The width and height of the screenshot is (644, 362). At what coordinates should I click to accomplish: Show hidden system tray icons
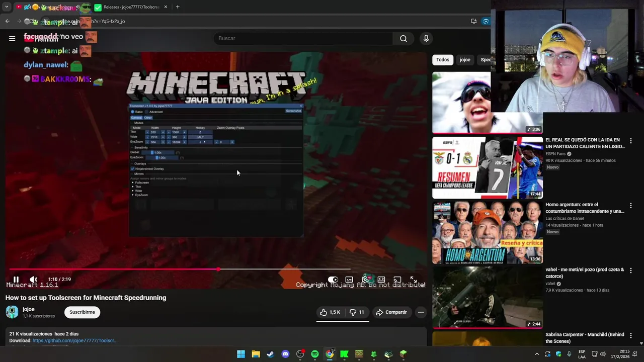[537, 354]
